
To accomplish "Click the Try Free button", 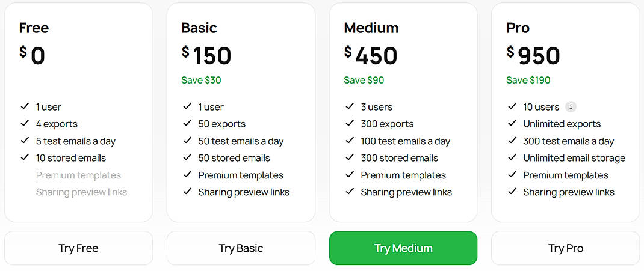I will (x=78, y=248).
